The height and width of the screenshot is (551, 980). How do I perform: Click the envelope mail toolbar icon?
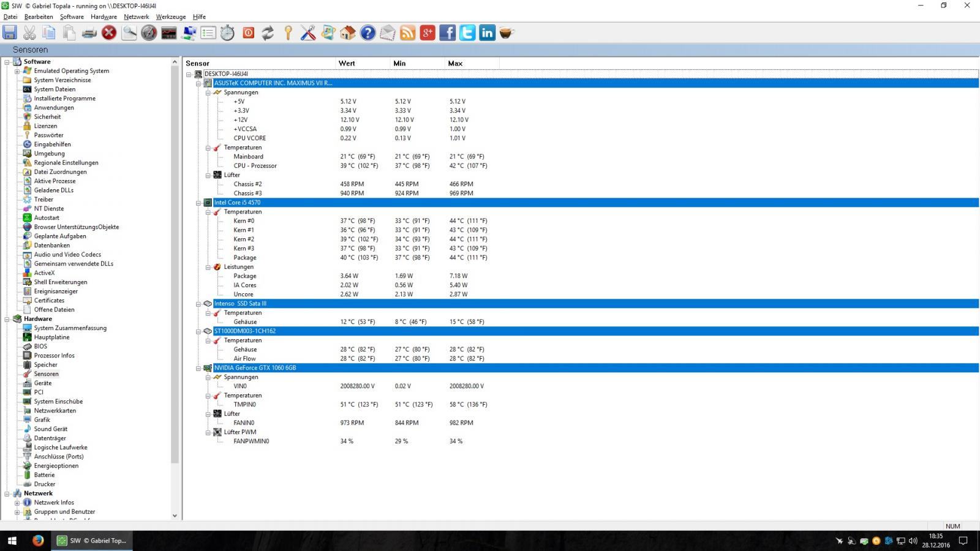click(x=388, y=33)
